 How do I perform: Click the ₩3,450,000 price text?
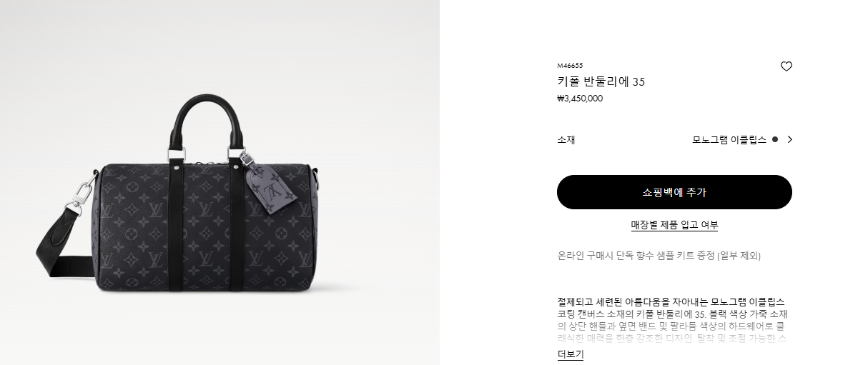pos(580,99)
